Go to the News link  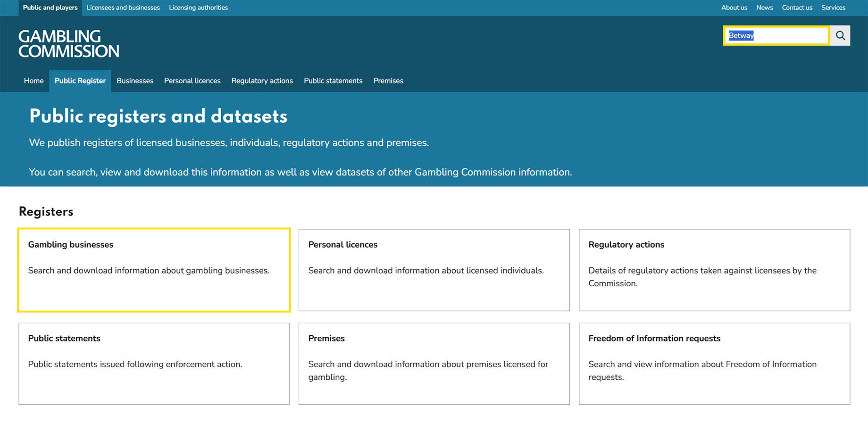point(764,8)
